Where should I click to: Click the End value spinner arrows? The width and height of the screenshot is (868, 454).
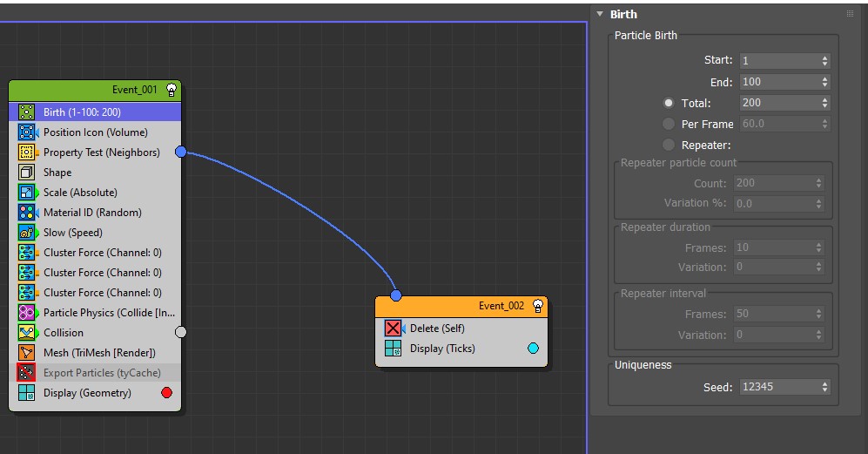pos(824,82)
